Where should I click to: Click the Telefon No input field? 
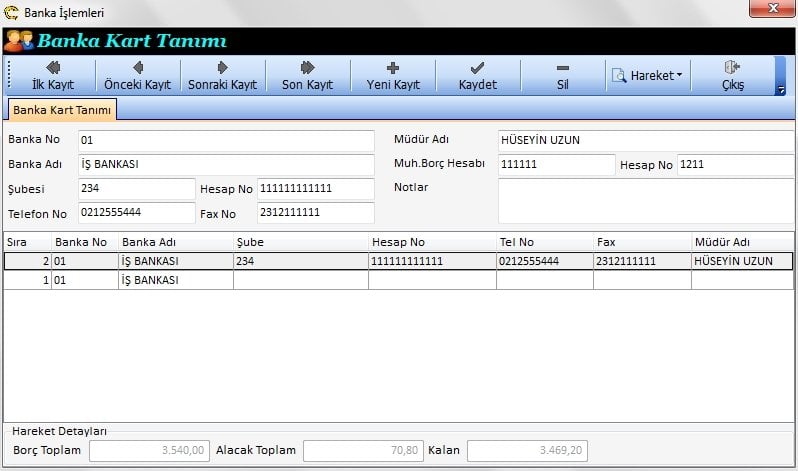pos(135,213)
